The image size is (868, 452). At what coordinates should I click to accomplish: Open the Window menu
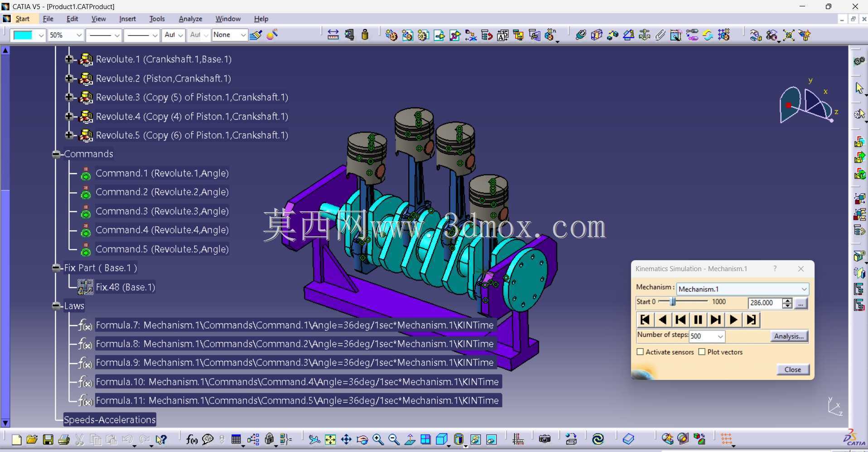point(228,19)
